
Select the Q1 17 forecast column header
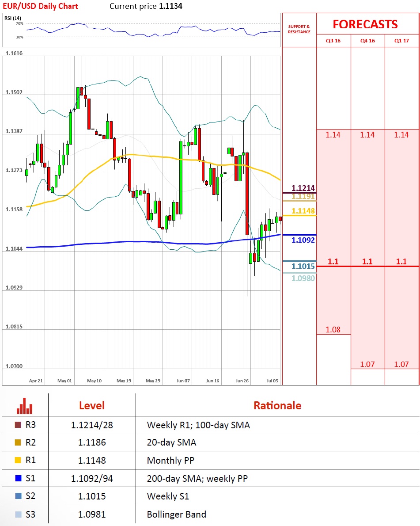(401, 41)
